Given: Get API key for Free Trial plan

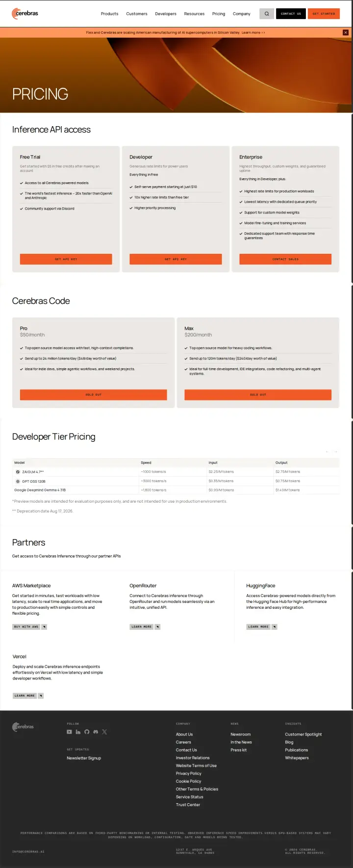Looking at the screenshot, I should pyautogui.click(x=66, y=259).
